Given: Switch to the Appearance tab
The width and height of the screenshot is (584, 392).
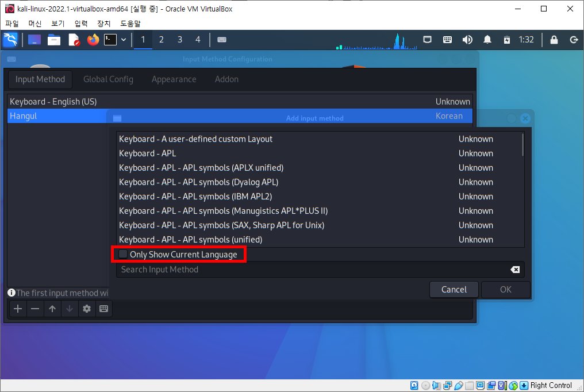Looking at the screenshot, I should pyautogui.click(x=174, y=79).
